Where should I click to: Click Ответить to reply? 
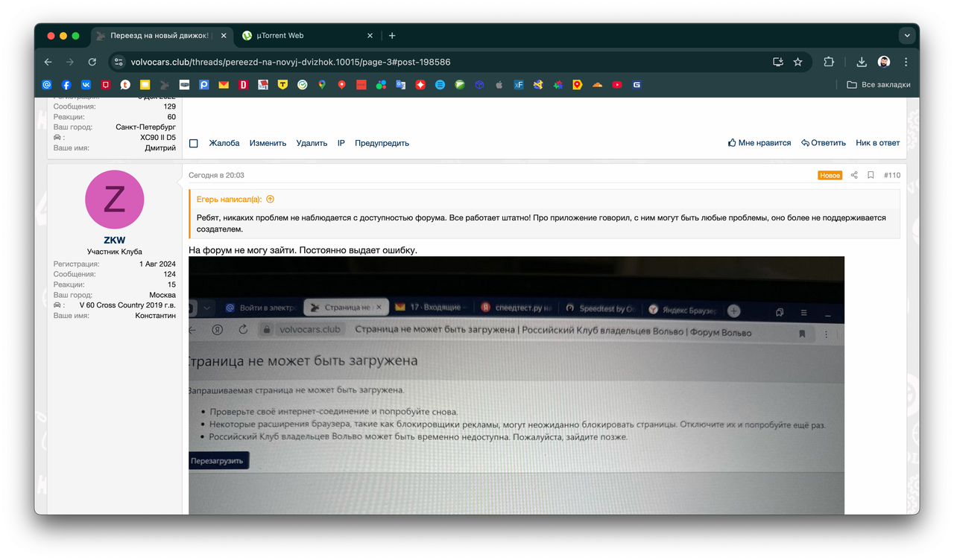[824, 143]
